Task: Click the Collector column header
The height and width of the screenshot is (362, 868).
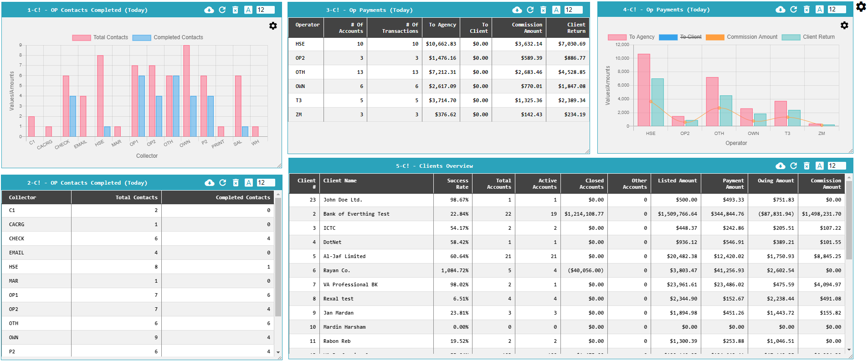Action: click(x=23, y=197)
